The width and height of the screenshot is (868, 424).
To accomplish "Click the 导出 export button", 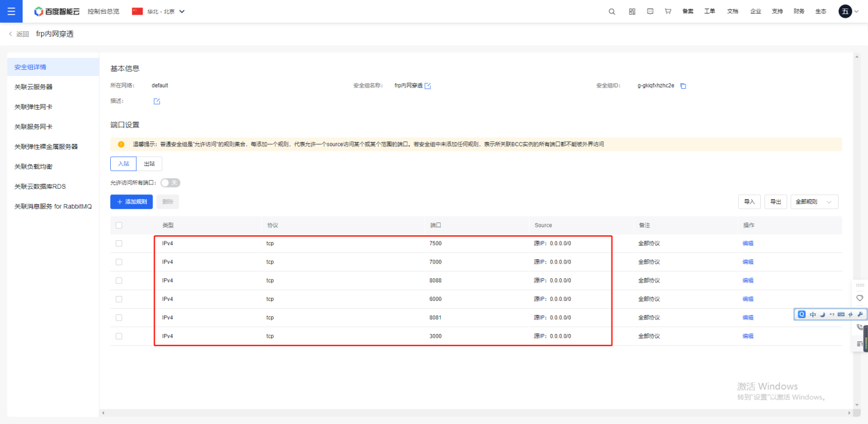I will 775,202.
